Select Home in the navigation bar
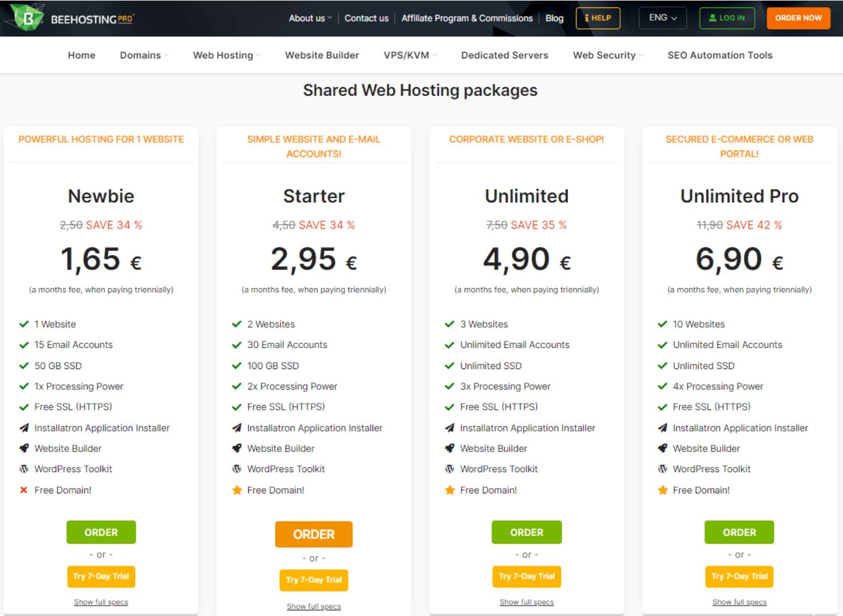 click(81, 54)
